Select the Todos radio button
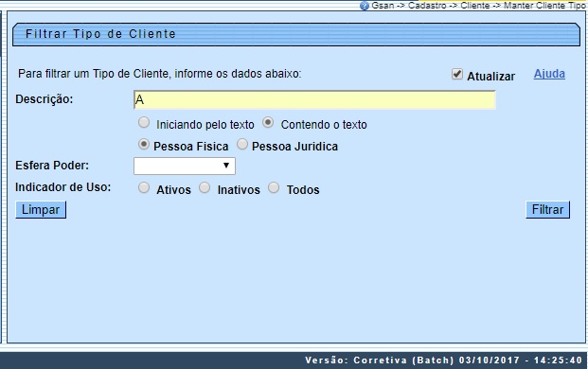Screen dimensions: 588x369 pos(274,187)
